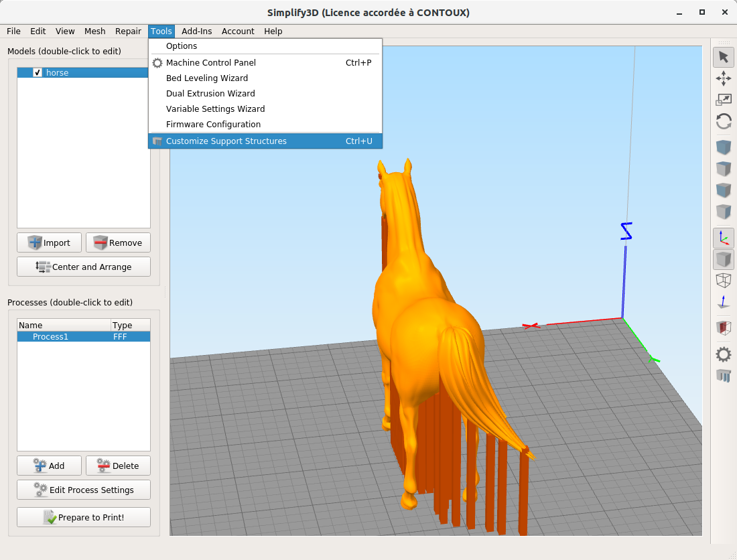Choose Variable Settings Wizard

click(265, 109)
